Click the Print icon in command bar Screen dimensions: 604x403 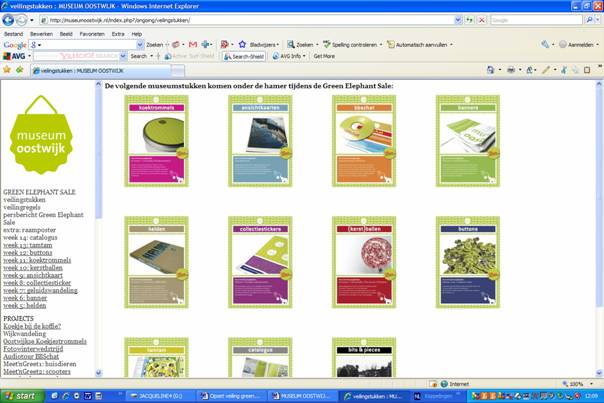click(511, 70)
